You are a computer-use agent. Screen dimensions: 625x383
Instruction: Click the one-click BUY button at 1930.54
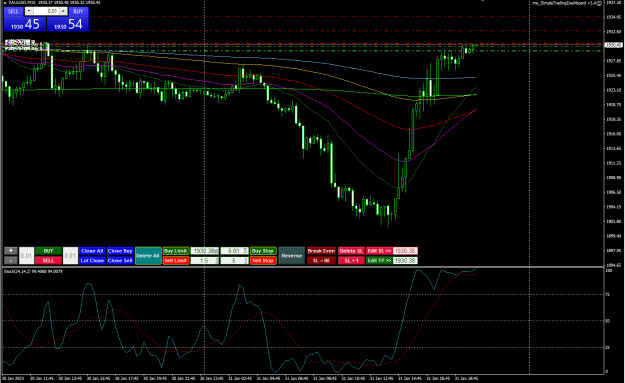[x=68, y=24]
